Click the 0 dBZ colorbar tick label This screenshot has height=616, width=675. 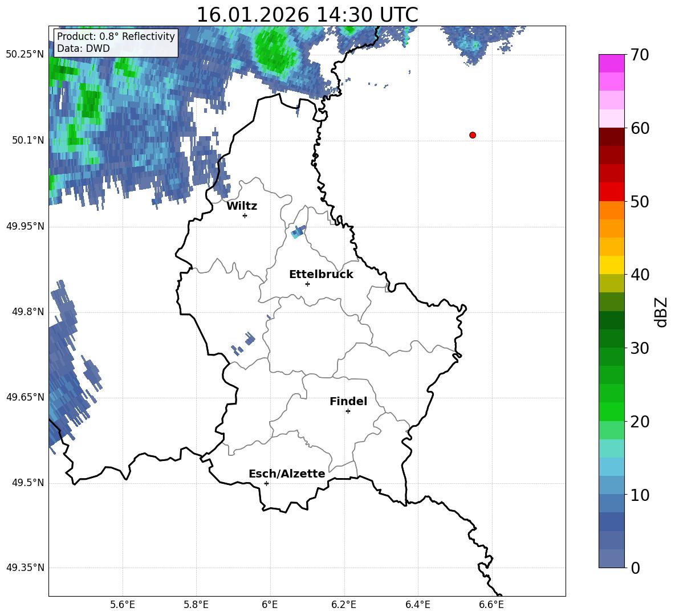click(635, 568)
